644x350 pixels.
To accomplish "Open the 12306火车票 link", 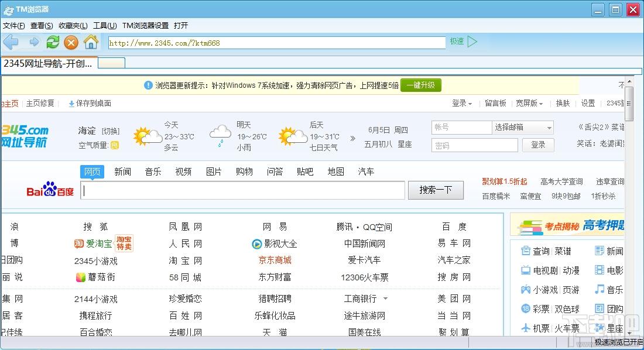I will point(364,277).
